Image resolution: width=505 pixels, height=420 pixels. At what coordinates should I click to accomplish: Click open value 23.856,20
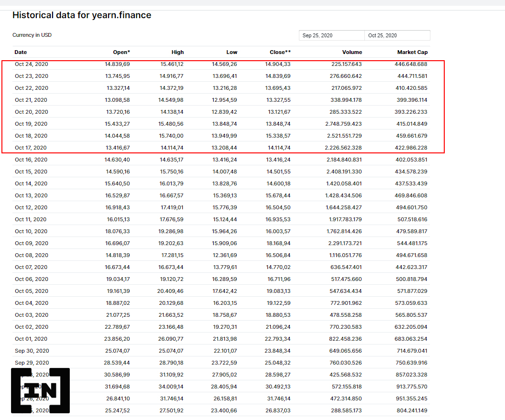pyautogui.click(x=117, y=339)
